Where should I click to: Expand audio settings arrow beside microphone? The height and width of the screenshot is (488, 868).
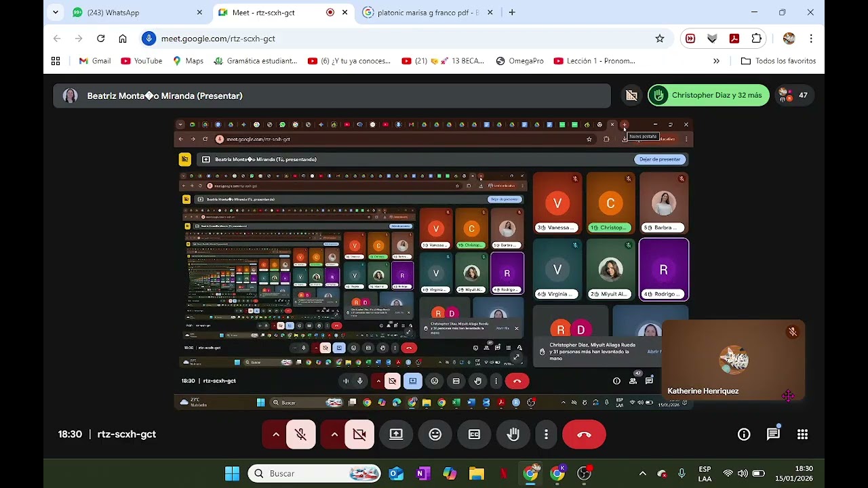(276, 434)
